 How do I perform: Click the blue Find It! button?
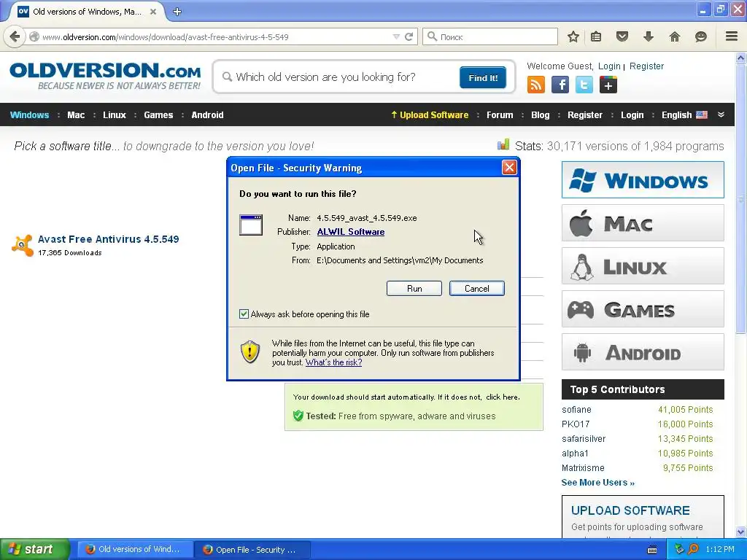[483, 77]
